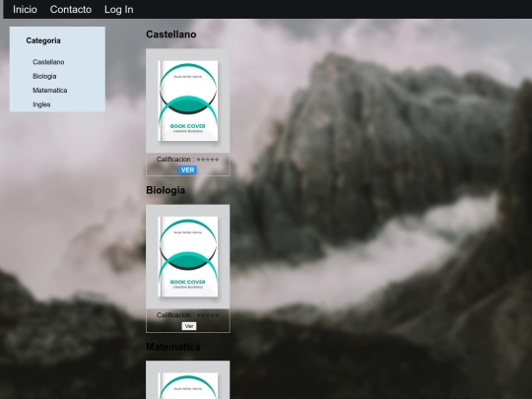Click the Log In menu item
This screenshot has width=532, height=399.
tap(119, 10)
